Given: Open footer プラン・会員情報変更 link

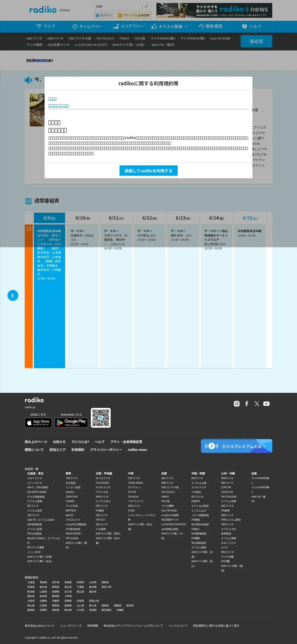Looking at the screenshot, I should click(x=126, y=442).
